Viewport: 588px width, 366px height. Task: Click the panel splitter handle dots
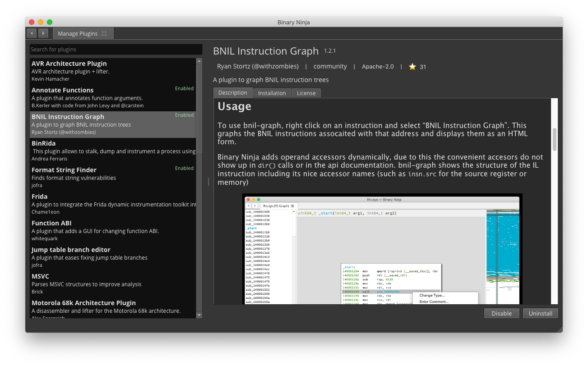pos(208,181)
